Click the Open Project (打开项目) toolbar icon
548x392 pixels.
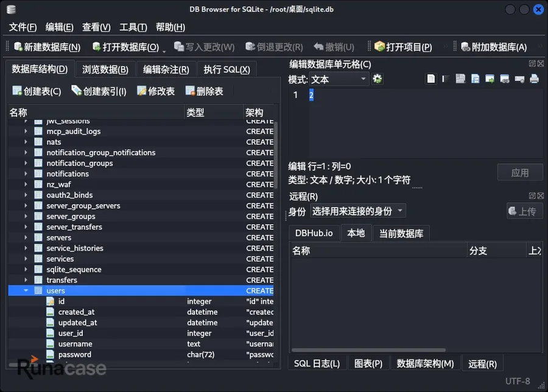pyautogui.click(x=379, y=46)
